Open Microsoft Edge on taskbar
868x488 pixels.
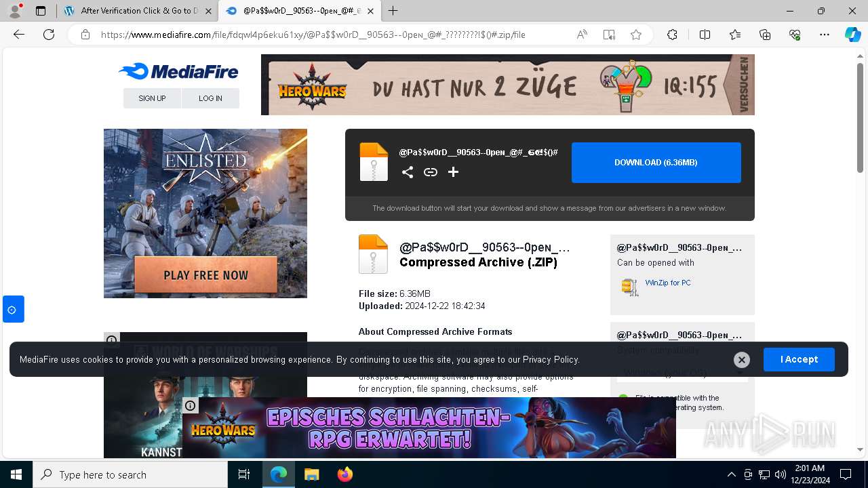pyautogui.click(x=279, y=474)
